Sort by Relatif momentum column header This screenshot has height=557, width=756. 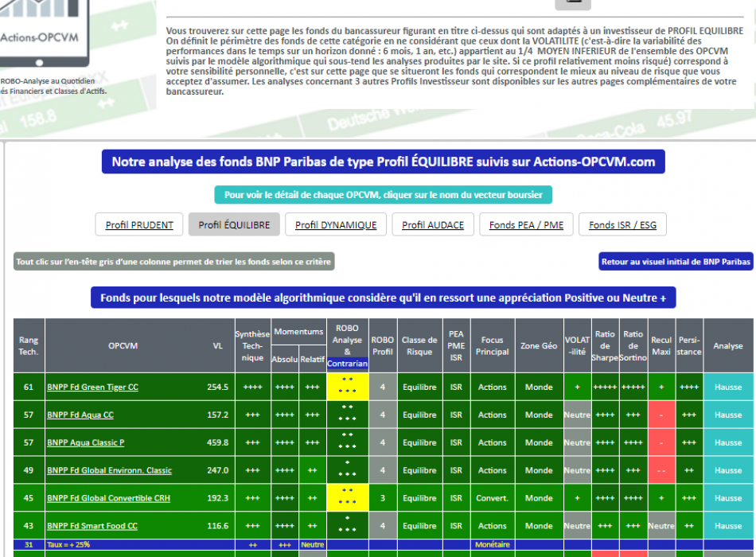coord(313,359)
